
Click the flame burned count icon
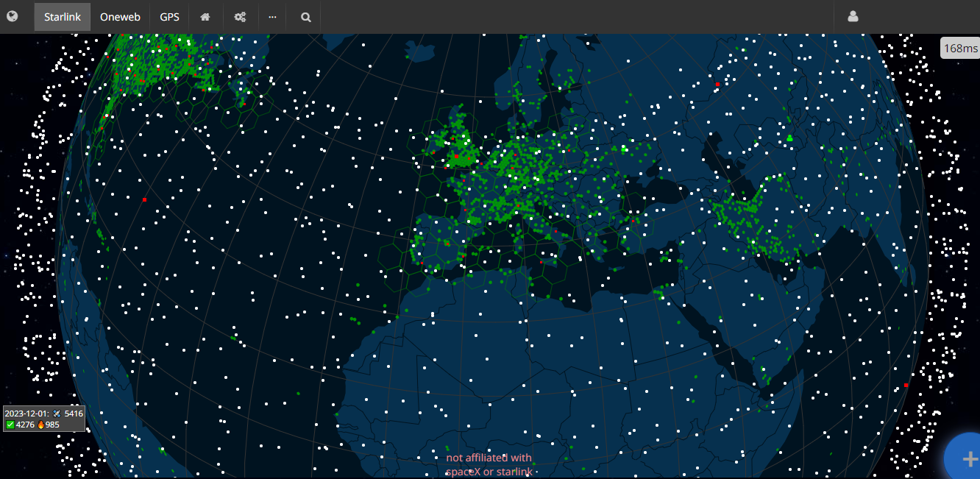click(40, 425)
